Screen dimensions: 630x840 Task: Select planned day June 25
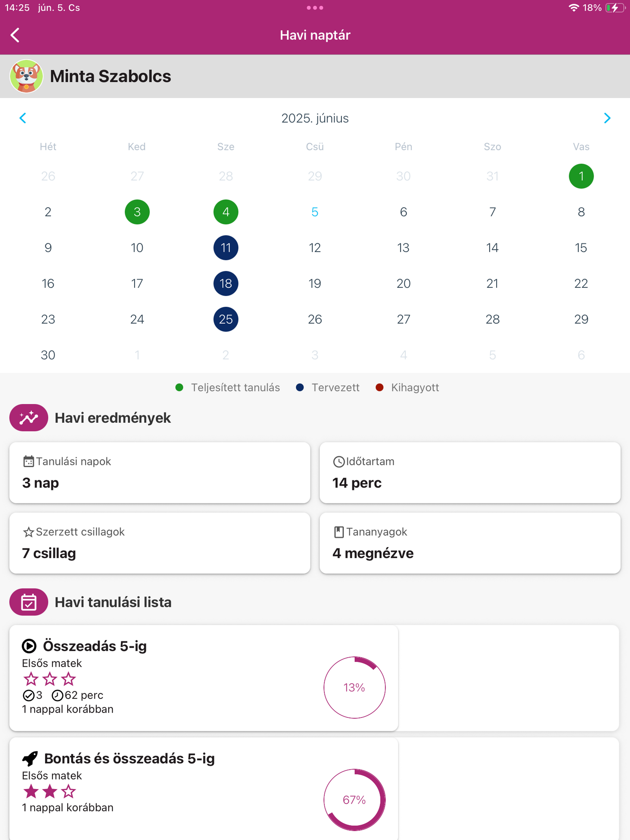coord(226,319)
